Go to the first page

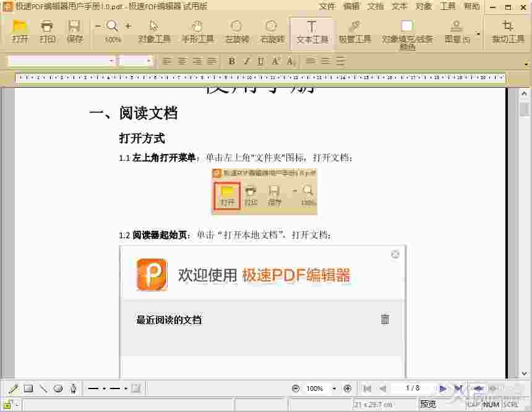(x=367, y=388)
